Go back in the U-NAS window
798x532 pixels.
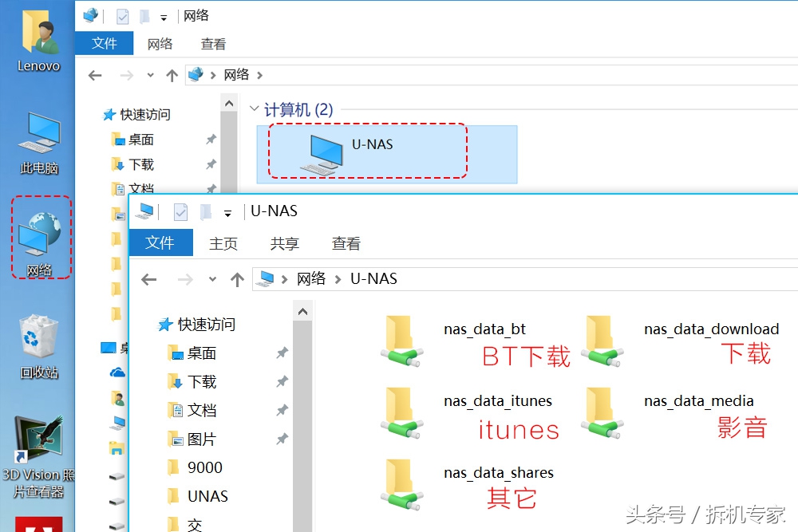click(x=149, y=279)
